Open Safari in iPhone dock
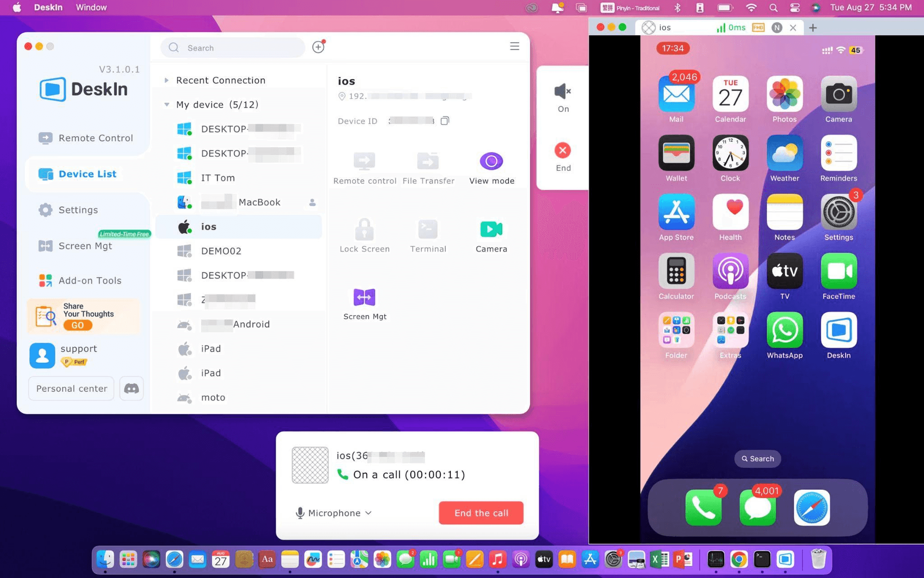Image resolution: width=924 pixels, height=578 pixels. coord(812,508)
